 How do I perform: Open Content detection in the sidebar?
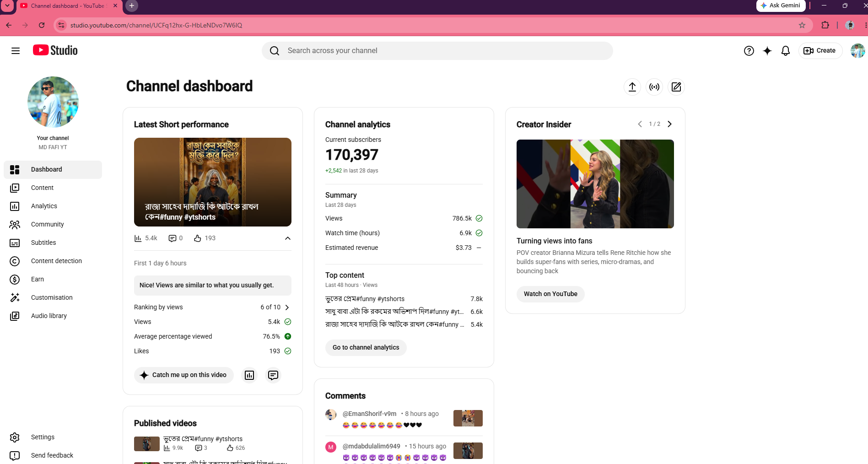point(53,261)
